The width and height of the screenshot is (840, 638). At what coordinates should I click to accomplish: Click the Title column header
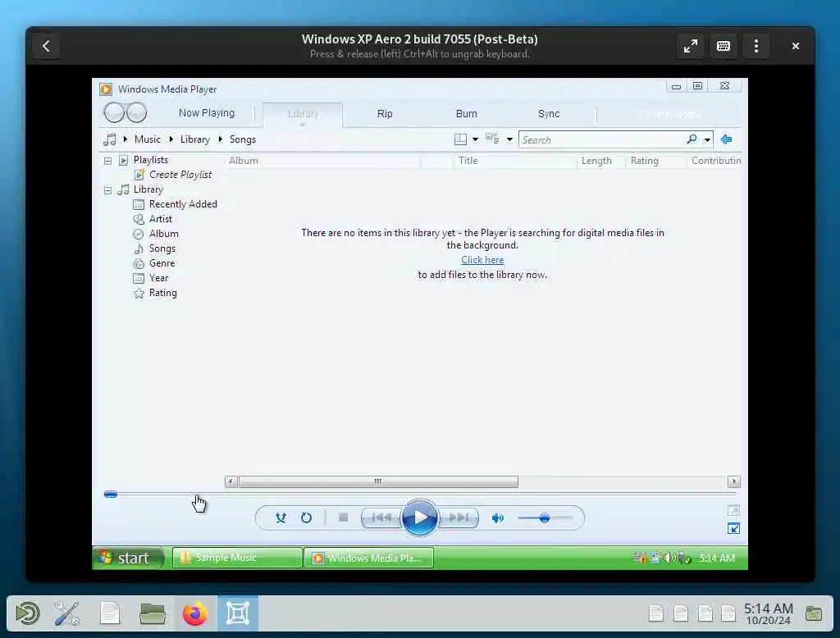(x=514, y=161)
